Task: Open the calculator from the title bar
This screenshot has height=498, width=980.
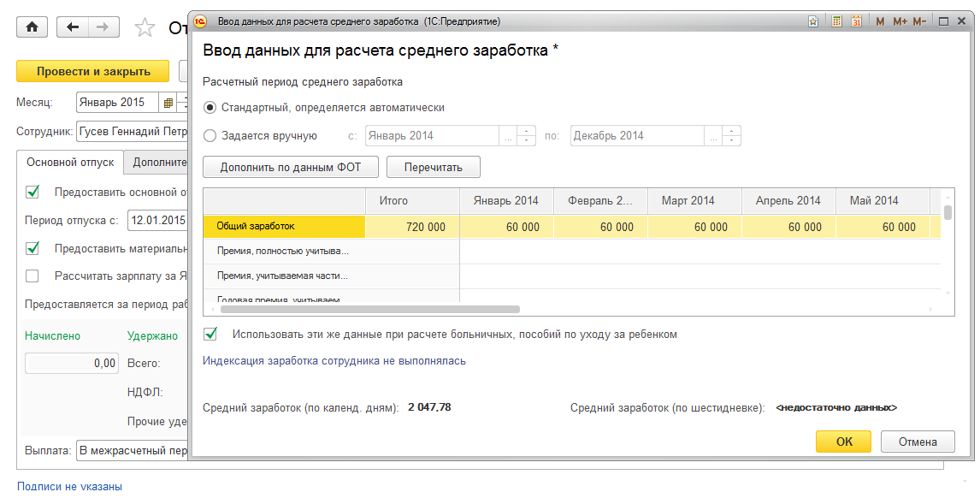Action: click(x=837, y=21)
